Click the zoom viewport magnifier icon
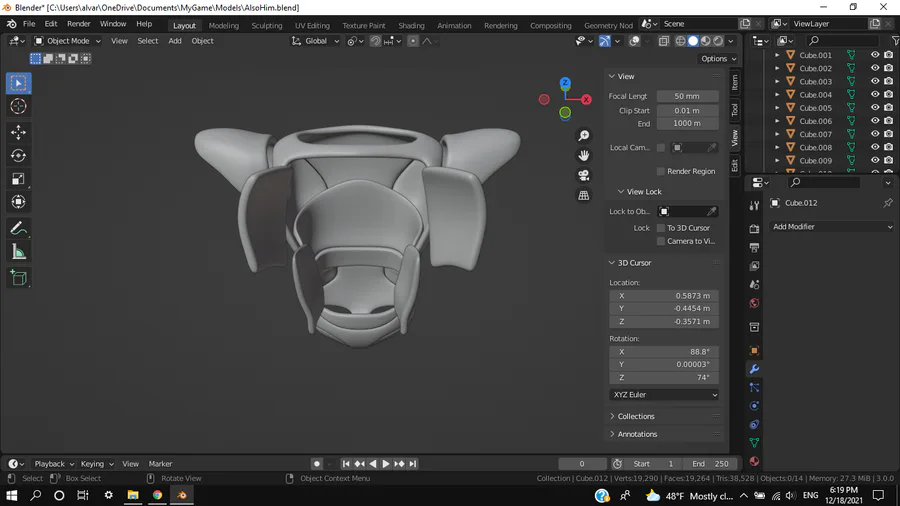Image resolution: width=900 pixels, height=506 pixels. (x=584, y=135)
